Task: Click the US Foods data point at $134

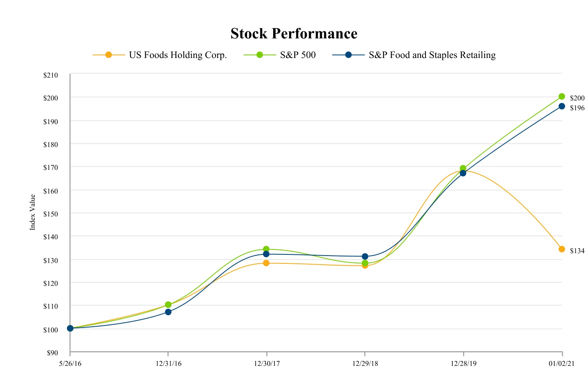Action: (562, 249)
